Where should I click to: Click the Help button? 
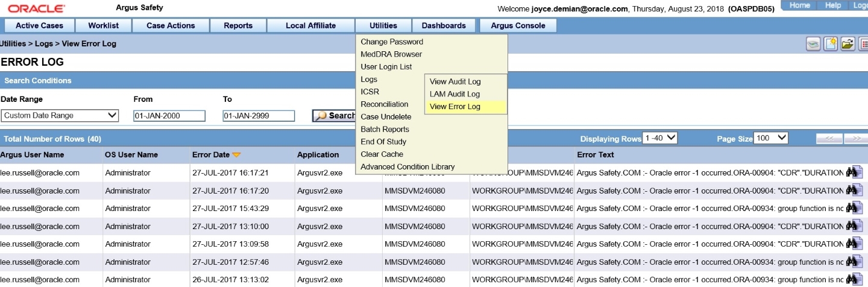pos(833,5)
